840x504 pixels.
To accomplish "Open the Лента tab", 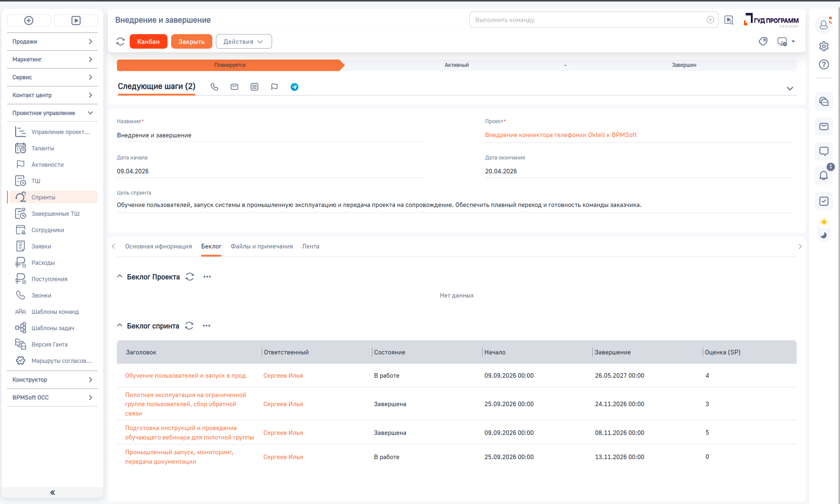I will pos(310,246).
